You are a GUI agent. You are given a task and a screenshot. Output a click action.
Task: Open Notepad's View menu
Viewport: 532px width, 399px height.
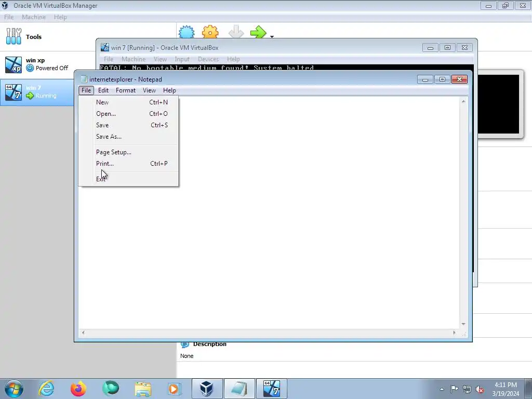coord(149,90)
